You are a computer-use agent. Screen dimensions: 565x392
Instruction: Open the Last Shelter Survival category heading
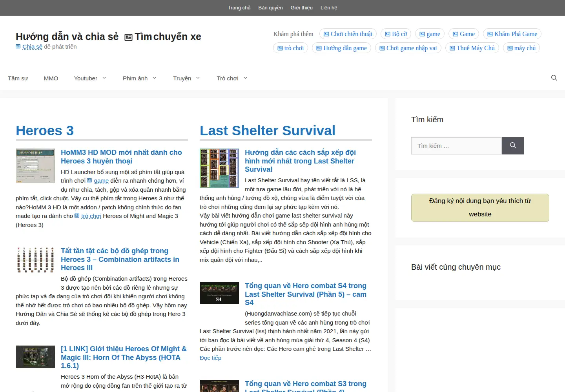click(x=268, y=131)
